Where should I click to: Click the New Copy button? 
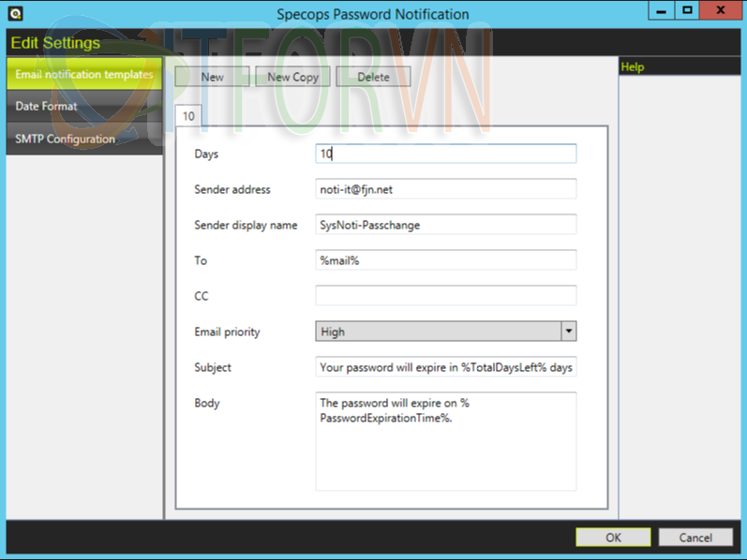point(293,77)
